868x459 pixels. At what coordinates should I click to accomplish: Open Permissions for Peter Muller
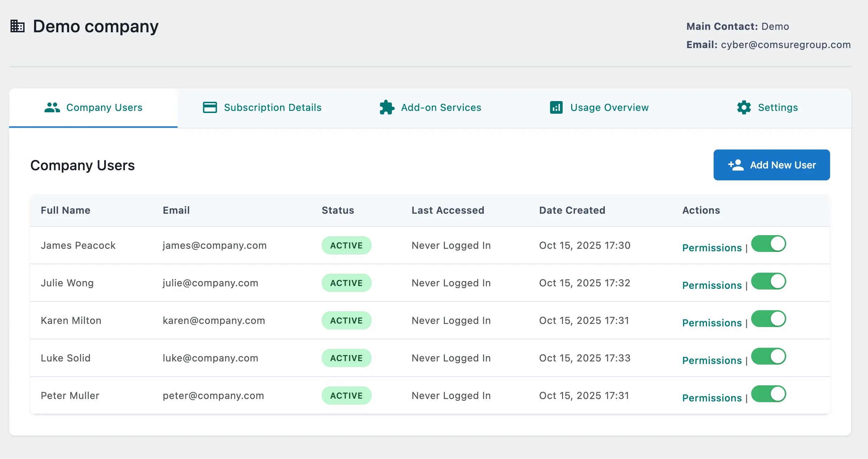pos(712,398)
